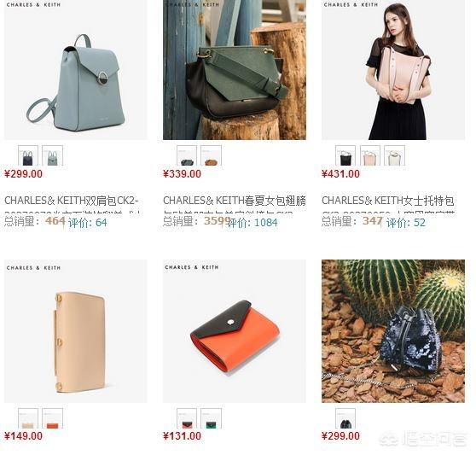Open the sequin bucket bag cactus photo

[x=393, y=331]
